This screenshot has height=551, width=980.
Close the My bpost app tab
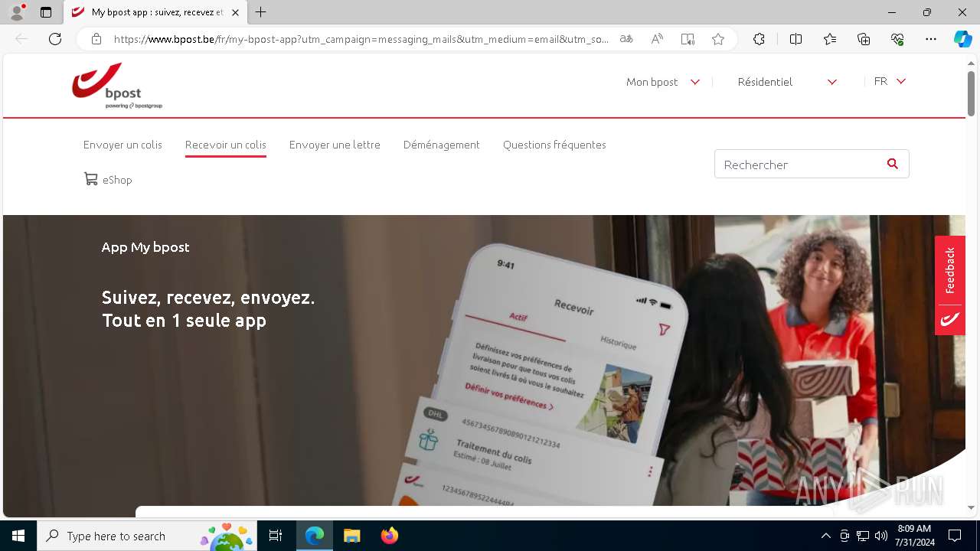click(235, 12)
